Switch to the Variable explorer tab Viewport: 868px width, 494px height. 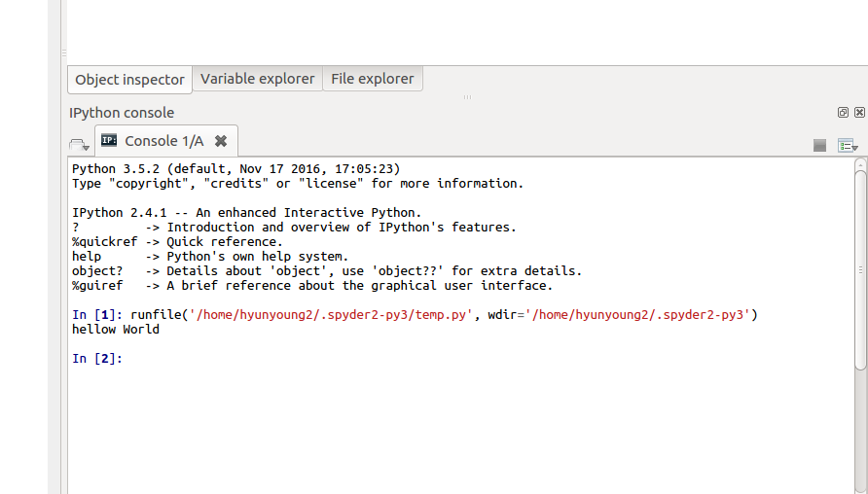(x=258, y=79)
